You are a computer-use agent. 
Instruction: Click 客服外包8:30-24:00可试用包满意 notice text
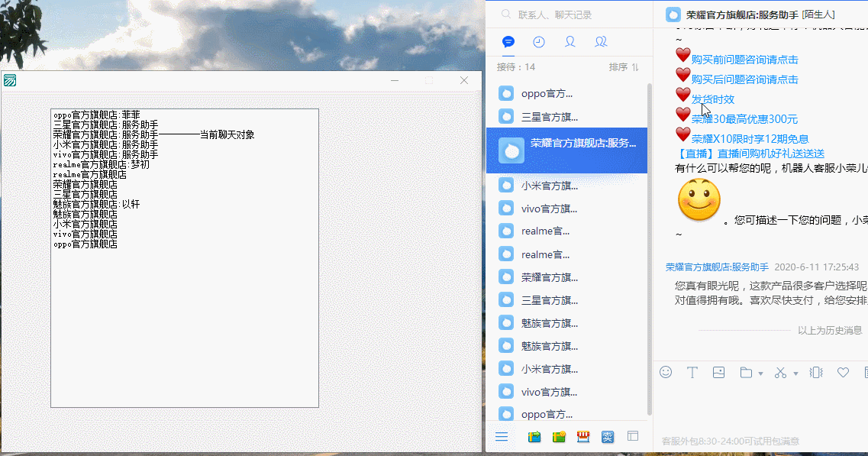(x=731, y=441)
